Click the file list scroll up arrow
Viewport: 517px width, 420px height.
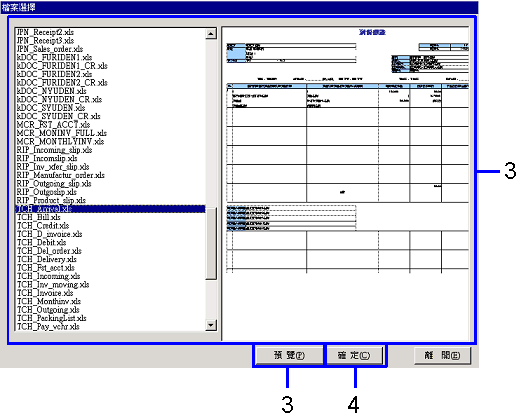(211, 33)
